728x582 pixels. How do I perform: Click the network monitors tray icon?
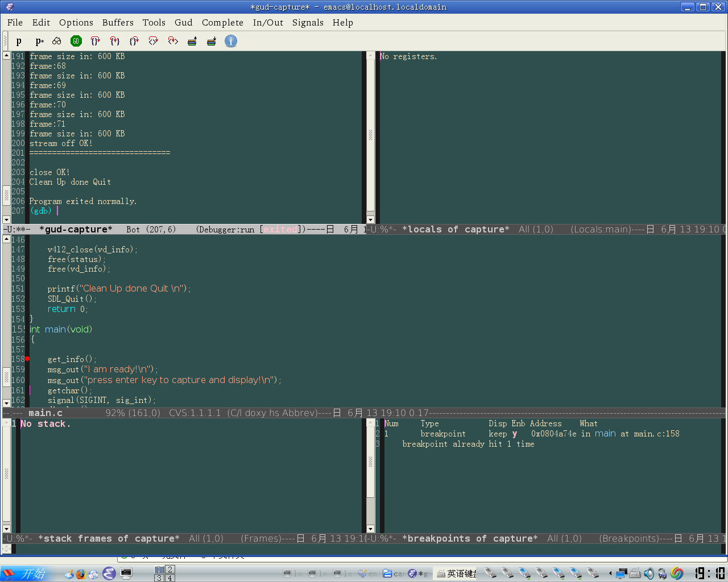622,573
